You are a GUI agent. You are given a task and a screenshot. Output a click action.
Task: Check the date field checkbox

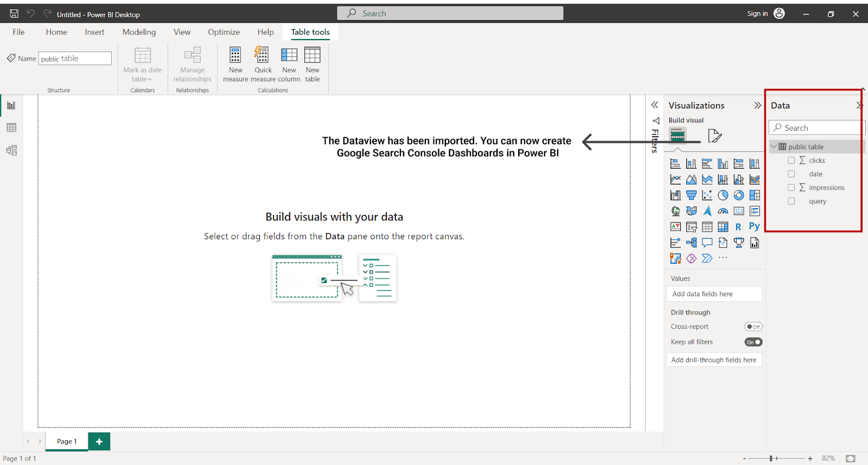pos(791,174)
